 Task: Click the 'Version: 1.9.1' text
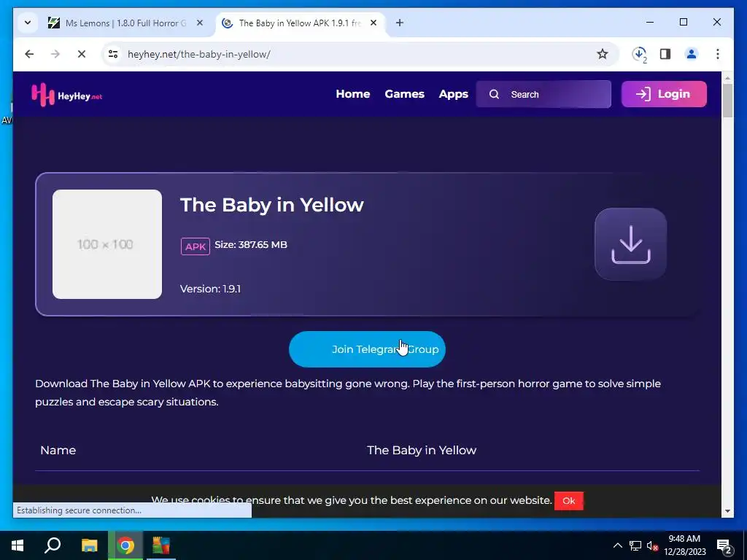tap(210, 289)
